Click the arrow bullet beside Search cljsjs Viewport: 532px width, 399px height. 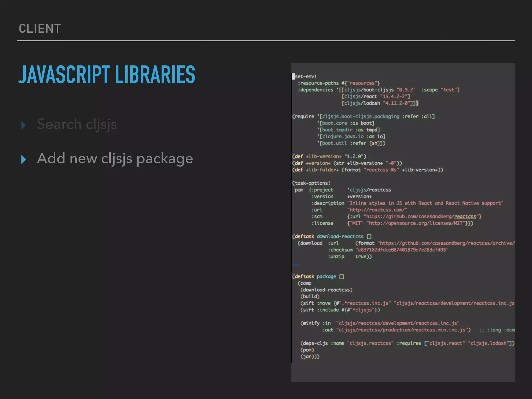coord(24,125)
